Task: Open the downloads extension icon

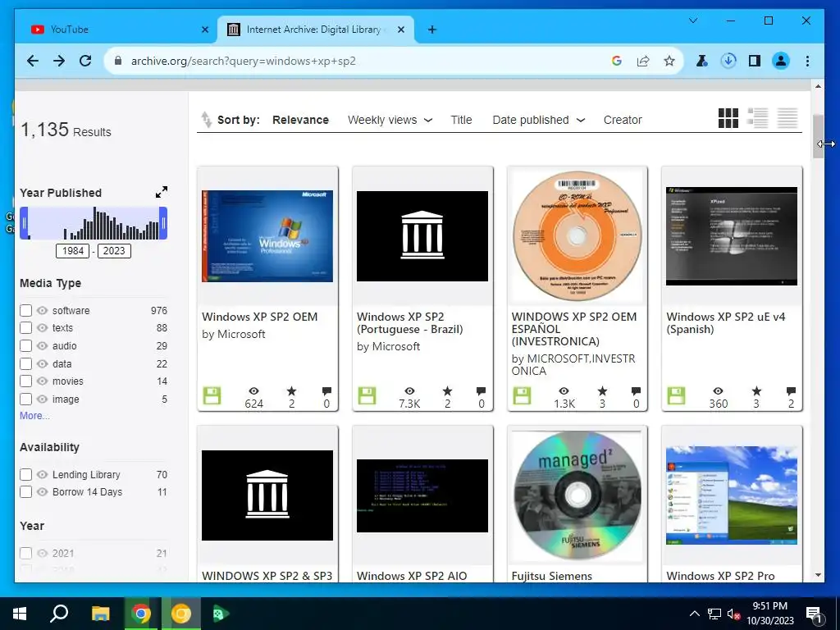Action: coord(728,61)
